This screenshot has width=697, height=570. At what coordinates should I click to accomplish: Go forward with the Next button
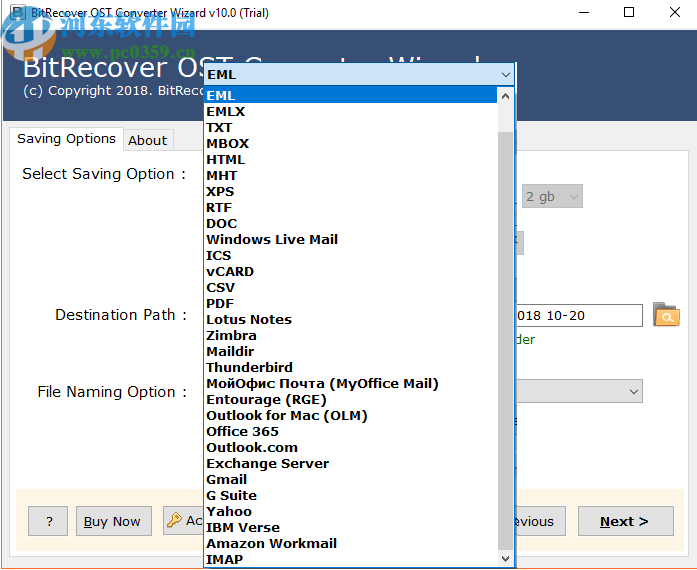625,521
